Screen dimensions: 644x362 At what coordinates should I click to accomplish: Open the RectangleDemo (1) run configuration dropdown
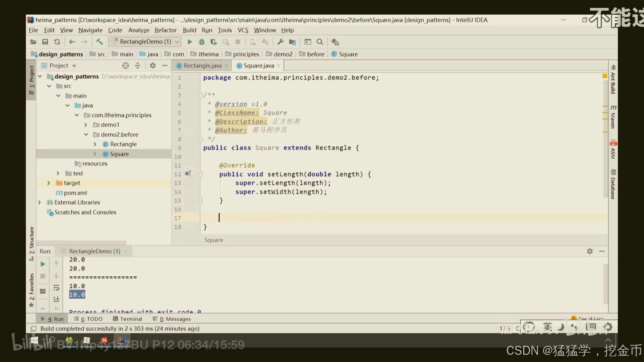[x=145, y=41]
